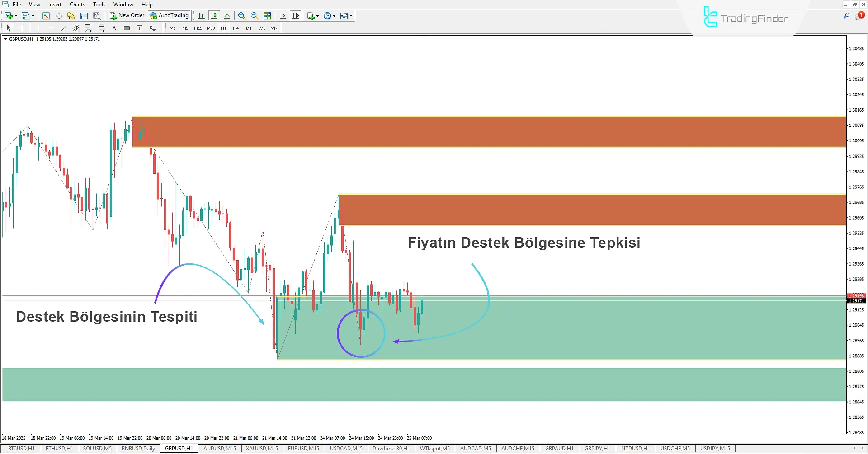Image resolution: width=868 pixels, height=454 pixels.
Task: Switch chart to candlestick view
Action: coord(214,15)
